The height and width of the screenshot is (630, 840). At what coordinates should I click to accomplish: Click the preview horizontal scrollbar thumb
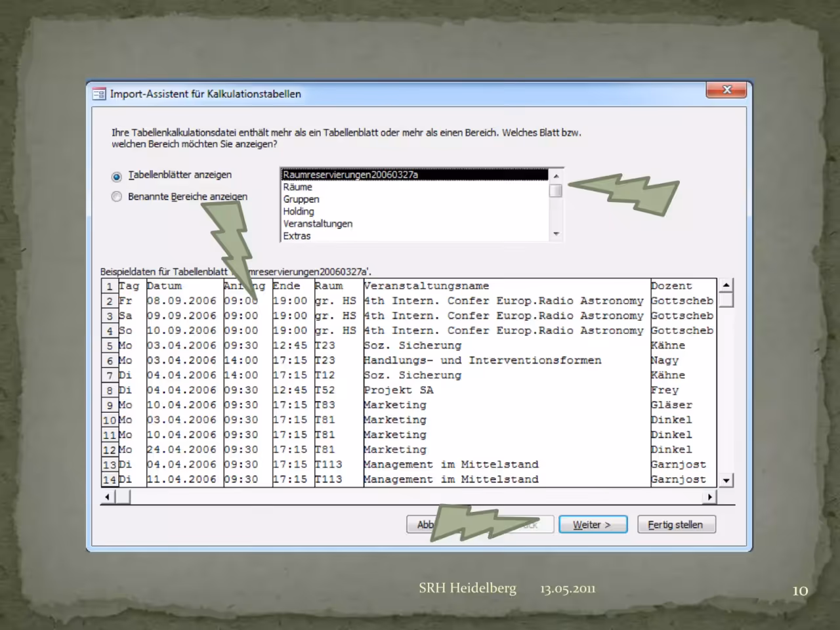[x=123, y=497]
